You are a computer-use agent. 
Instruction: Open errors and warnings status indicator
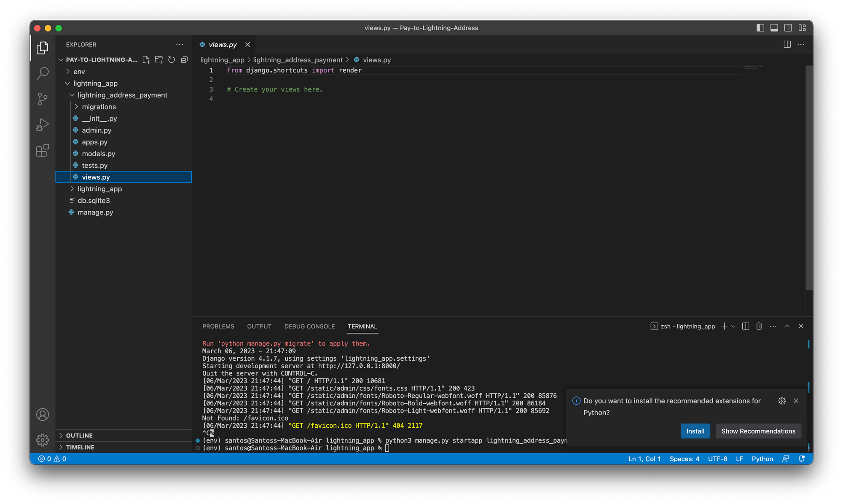click(52, 459)
